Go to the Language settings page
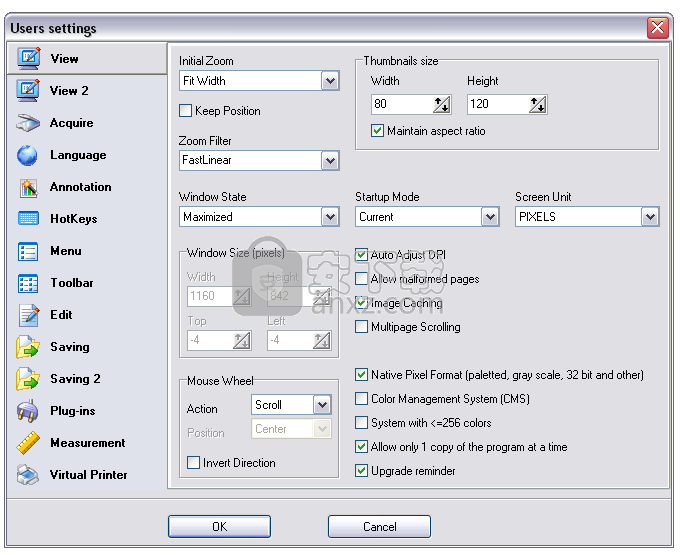This screenshot has width=680, height=555. pyautogui.click(x=87, y=155)
